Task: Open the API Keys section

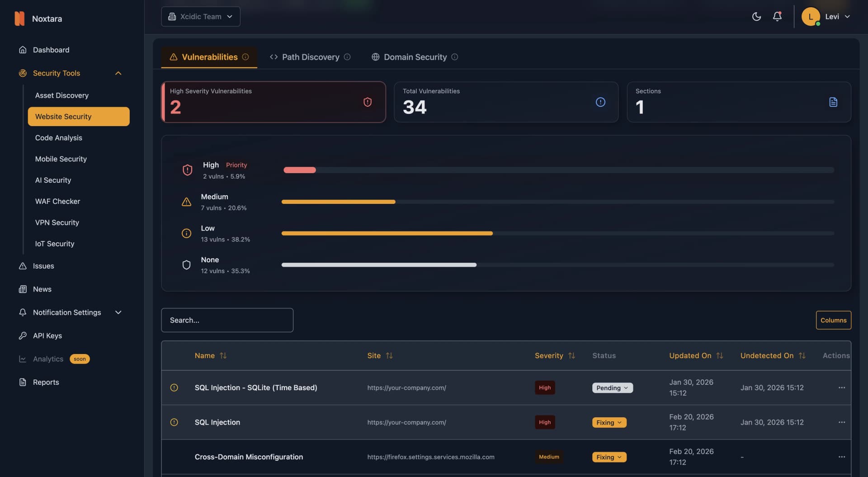Action: (47, 335)
